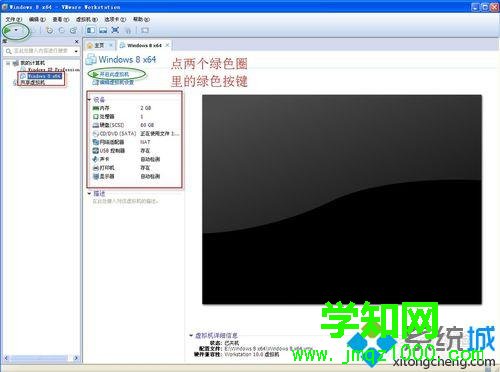This screenshot has width=500, height=372.
Task: Collapse the 我的计算机 tree node
Action: 8,63
